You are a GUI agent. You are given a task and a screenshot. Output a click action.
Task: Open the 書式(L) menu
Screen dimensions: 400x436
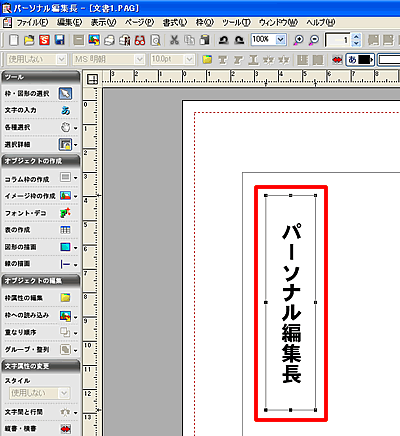pos(175,22)
